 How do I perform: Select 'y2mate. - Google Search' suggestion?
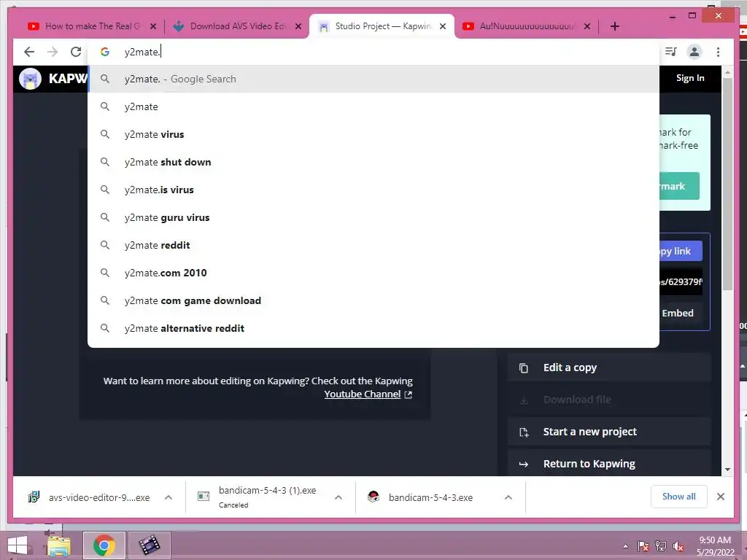click(373, 79)
